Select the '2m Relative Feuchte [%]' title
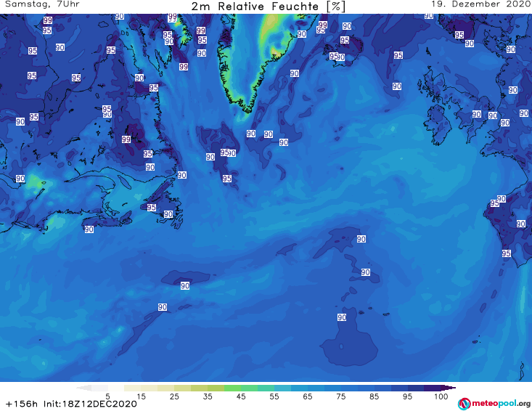This screenshot has height=411, width=532. pyautogui.click(x=269, y=7)
